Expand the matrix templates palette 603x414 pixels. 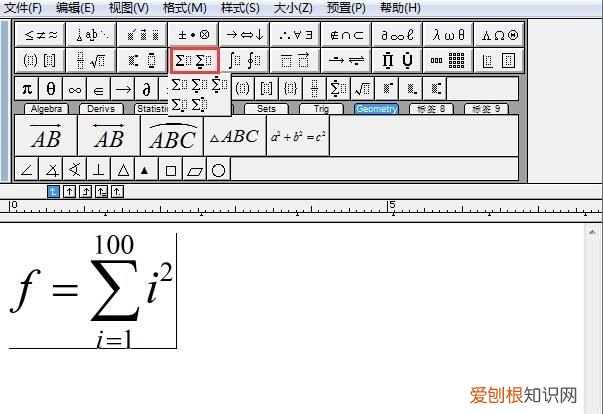click(448, 60)
